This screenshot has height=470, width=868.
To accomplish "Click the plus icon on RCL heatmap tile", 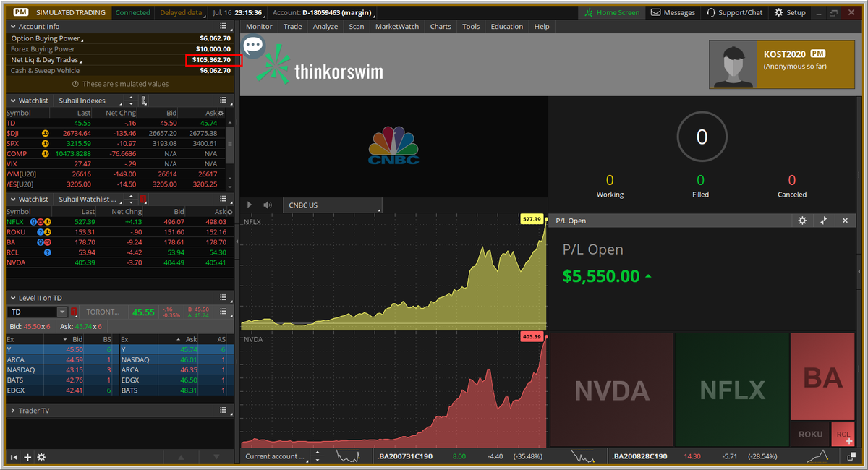I will pyautogui.click(x=849, y=440).
